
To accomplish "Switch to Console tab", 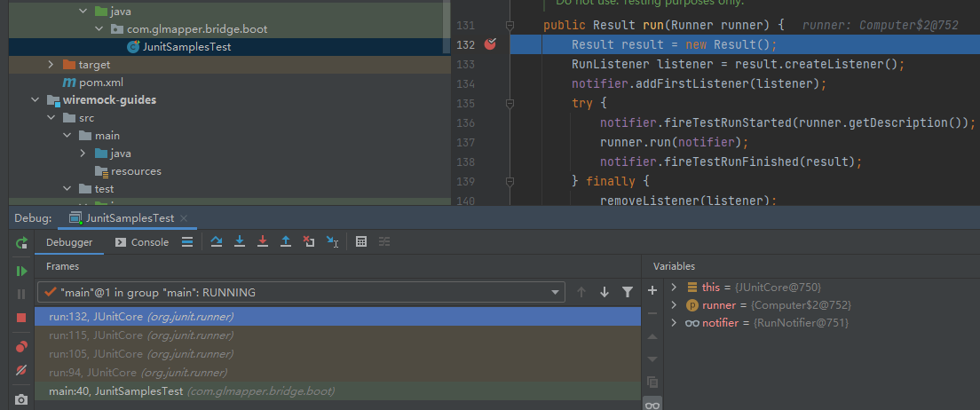I will (143, 242).
